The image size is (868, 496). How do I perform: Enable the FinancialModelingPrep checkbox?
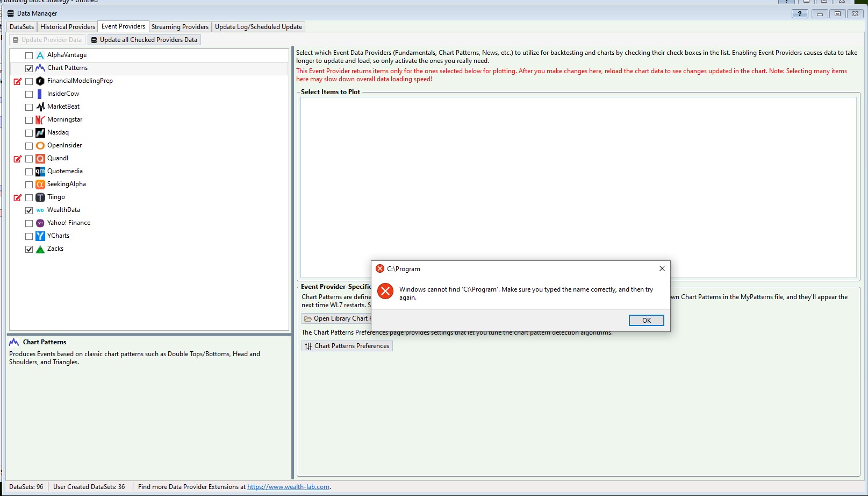pyautogui.click(x=29, y=81)
